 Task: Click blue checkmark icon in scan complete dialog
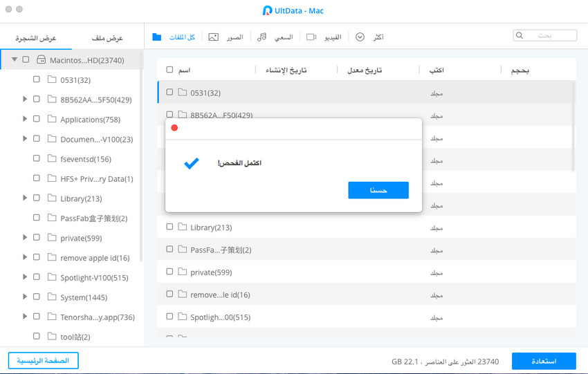[x=191, y=162]
